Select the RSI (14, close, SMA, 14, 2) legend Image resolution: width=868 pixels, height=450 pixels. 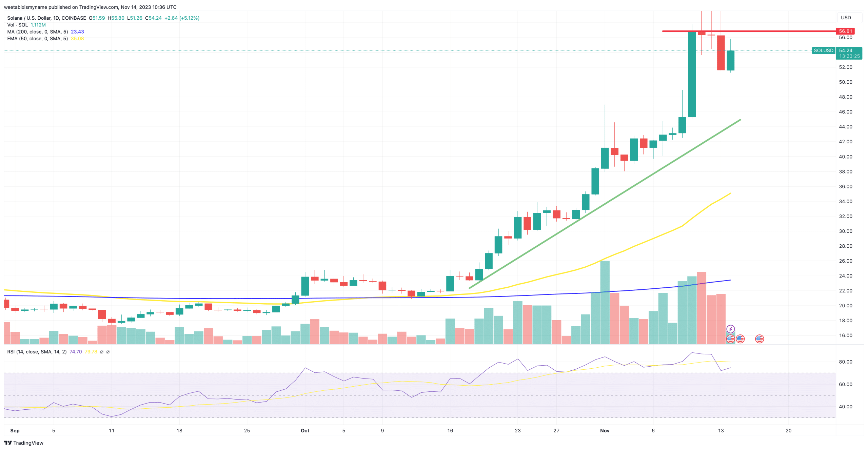(37, 352)
